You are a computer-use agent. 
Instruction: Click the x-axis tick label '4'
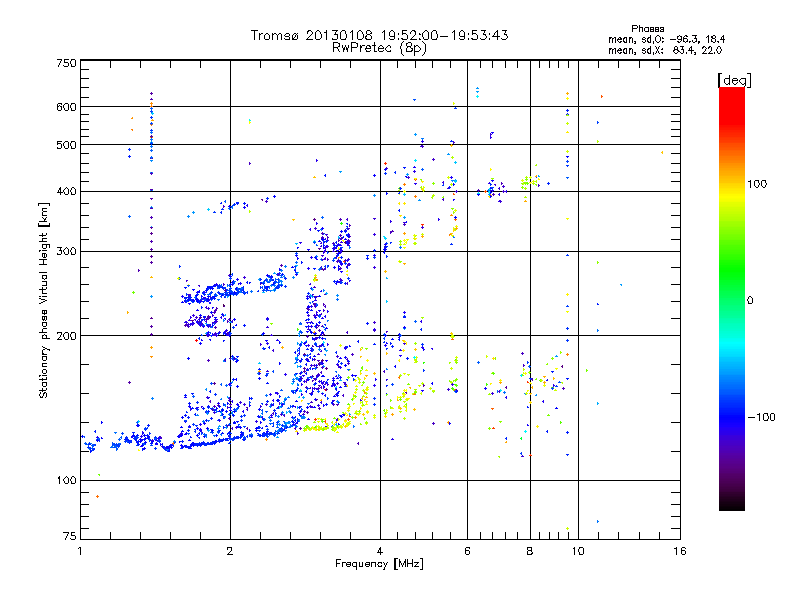(380, 551)
